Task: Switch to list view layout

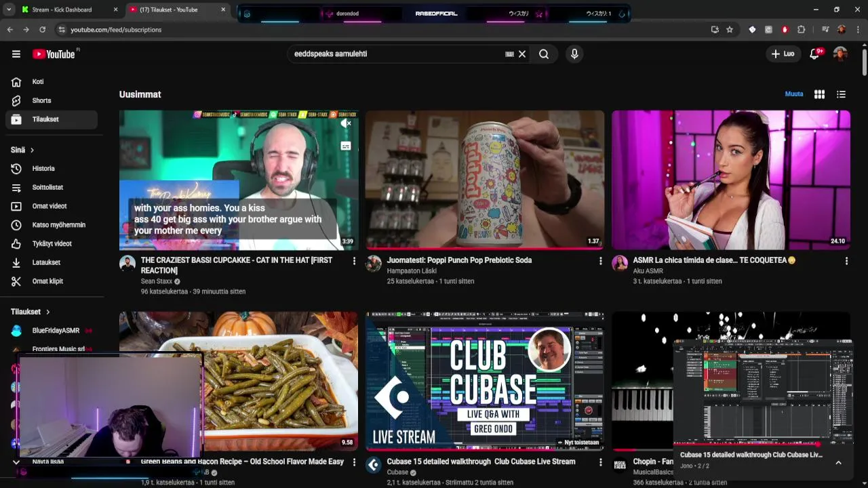Action: click(841, 94)
